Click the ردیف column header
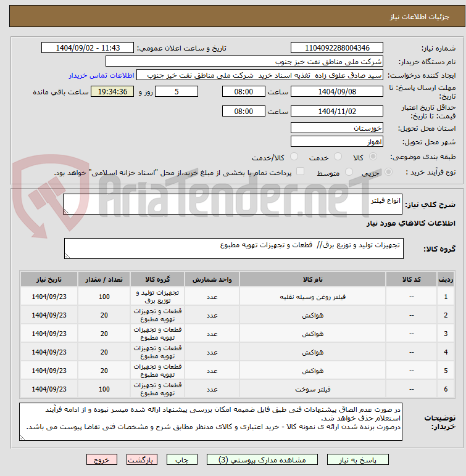 [446, 279]
